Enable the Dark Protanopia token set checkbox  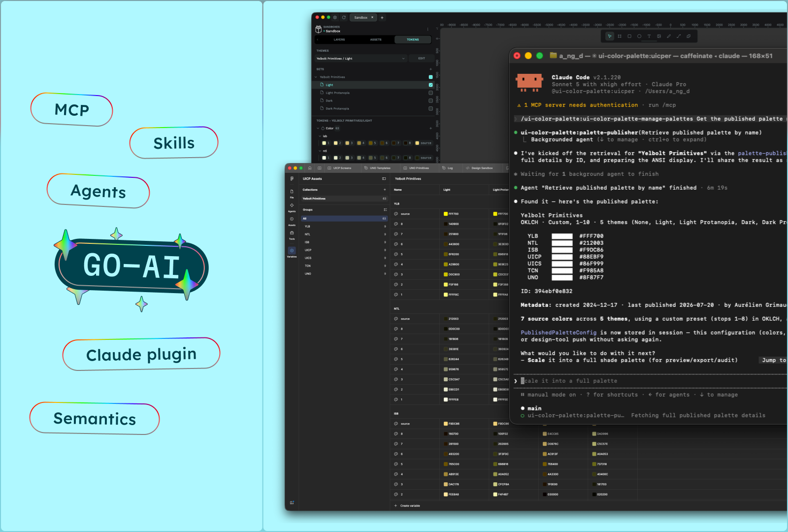coord(430,108)
